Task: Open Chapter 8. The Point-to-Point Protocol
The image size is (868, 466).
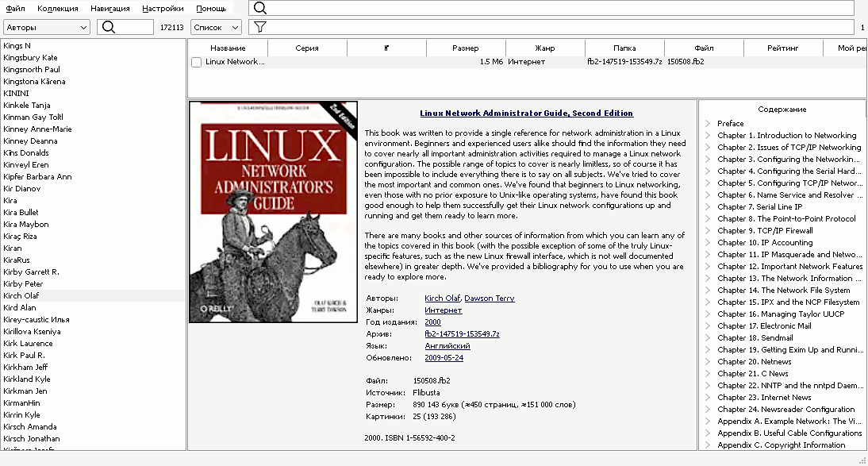Action: pyautogui.click(x=786, y=219)
